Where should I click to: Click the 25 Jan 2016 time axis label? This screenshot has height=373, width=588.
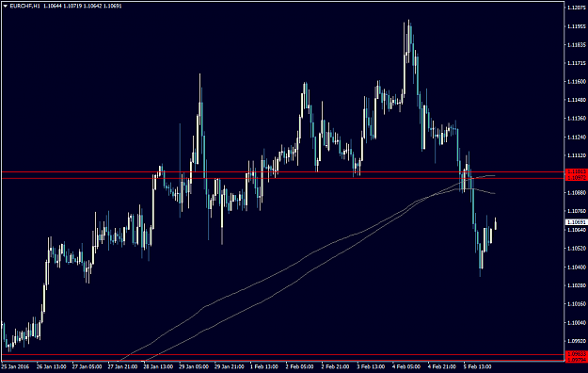[15, 367]
